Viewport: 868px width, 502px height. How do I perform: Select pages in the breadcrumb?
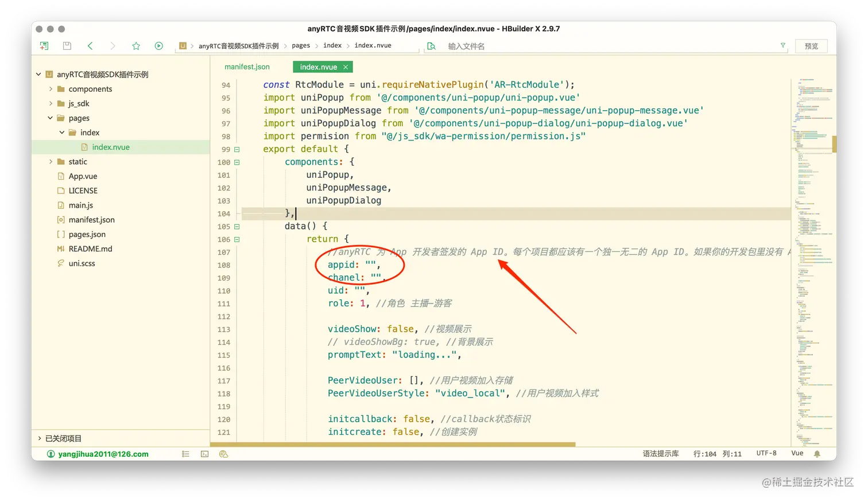click(301, 46)
